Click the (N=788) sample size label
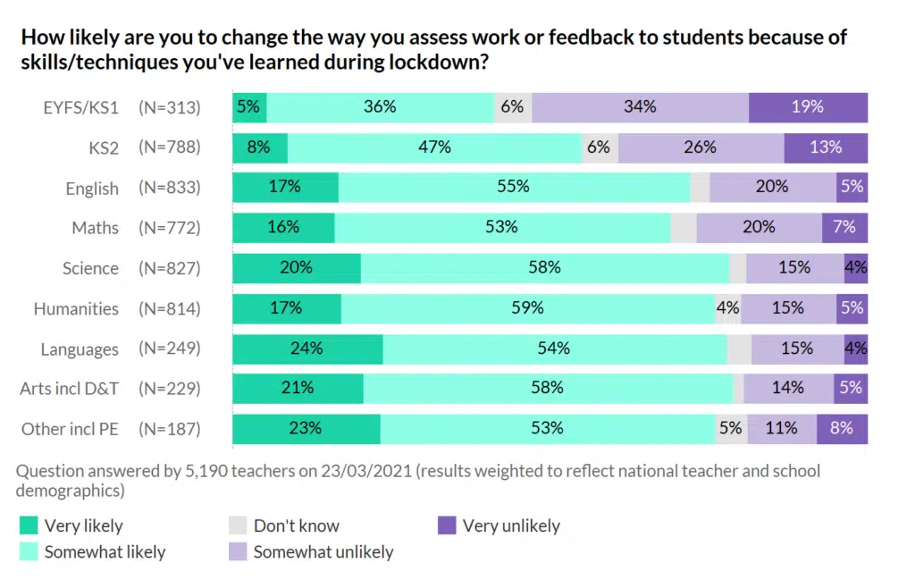This screenshot has width=915, height=588. pyautogui.click(x=169, y=147)
